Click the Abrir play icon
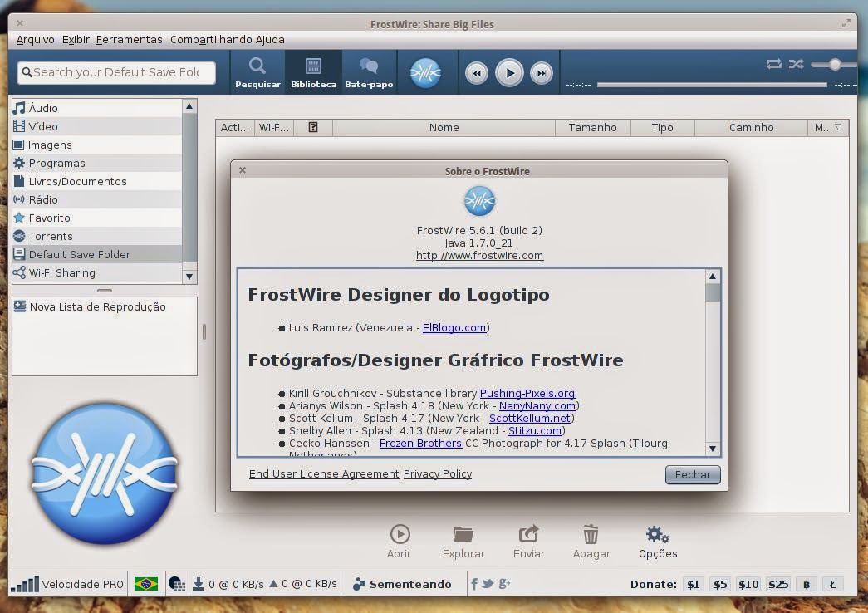 tap(400, 534)
